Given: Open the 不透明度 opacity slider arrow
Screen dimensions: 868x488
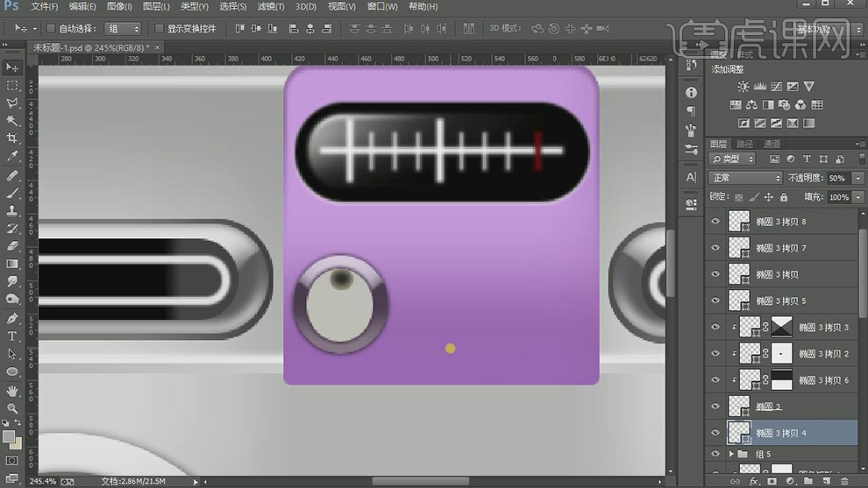Looking at the screenshot, I should 858,178.
